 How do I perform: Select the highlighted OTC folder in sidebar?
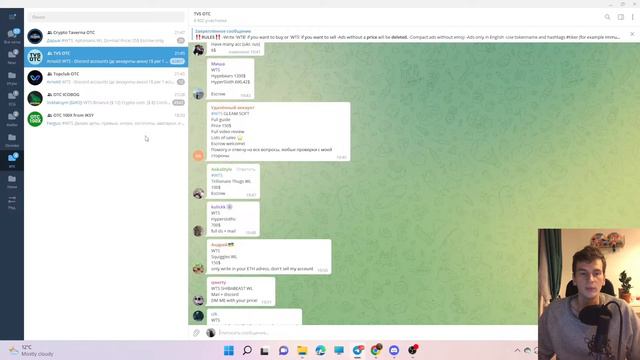point(12,160)
